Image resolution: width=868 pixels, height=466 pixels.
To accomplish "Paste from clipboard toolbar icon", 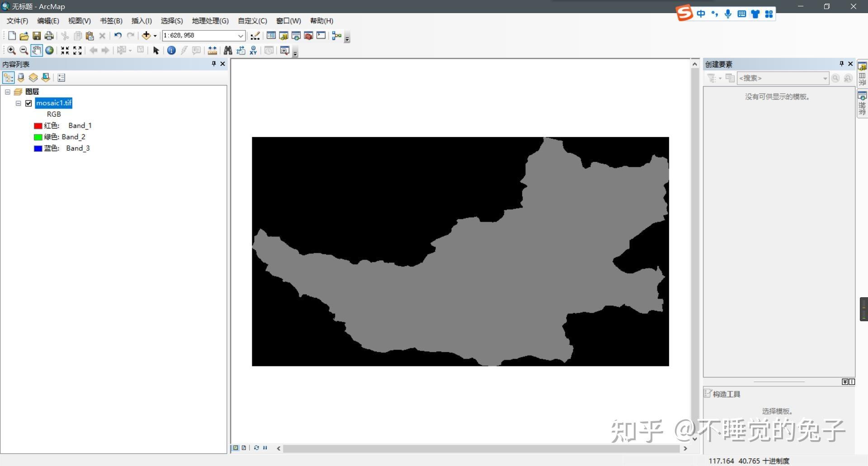I will (90, 36).
